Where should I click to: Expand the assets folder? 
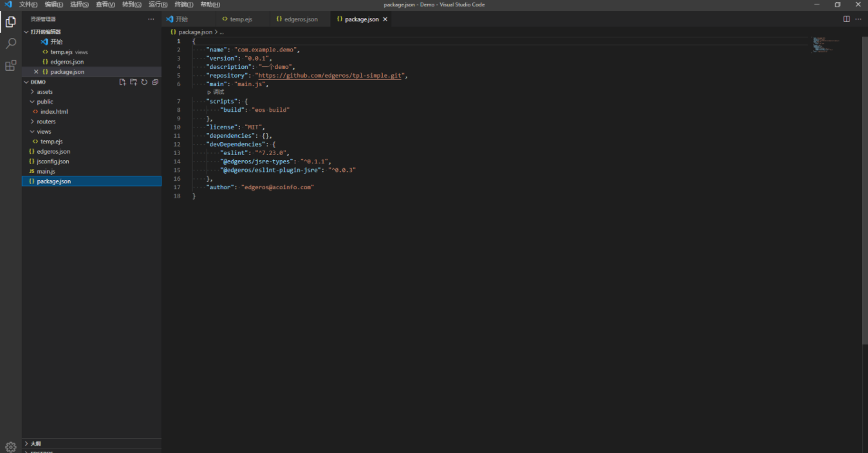point(91,92)
